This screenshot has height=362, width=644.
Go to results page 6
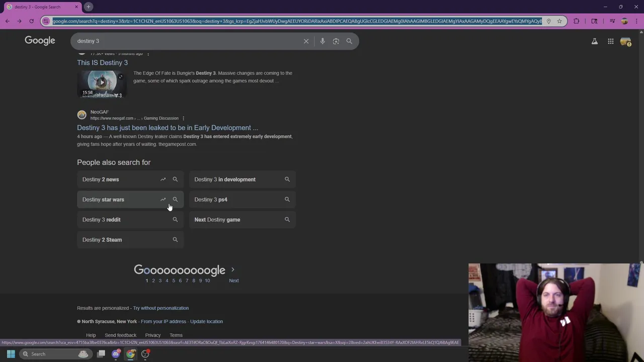point(180,281)
